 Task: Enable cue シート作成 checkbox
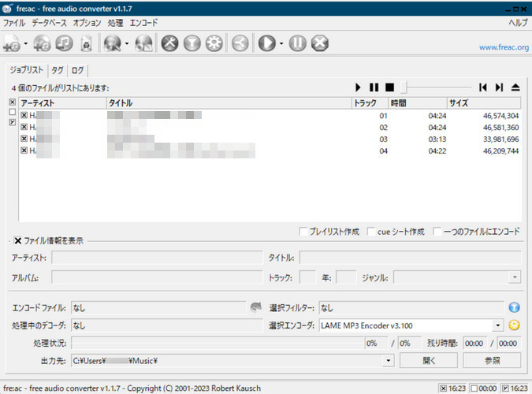(371, 232)
